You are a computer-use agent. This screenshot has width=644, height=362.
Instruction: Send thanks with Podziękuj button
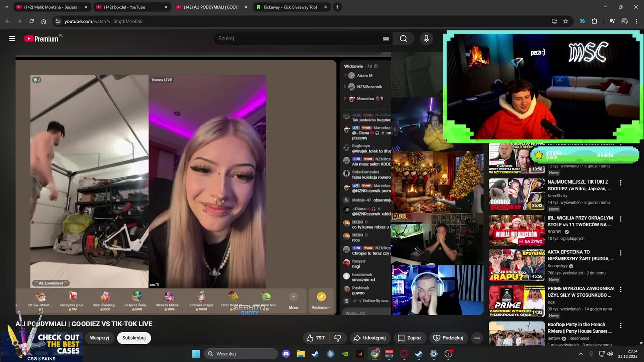point(448,338)
